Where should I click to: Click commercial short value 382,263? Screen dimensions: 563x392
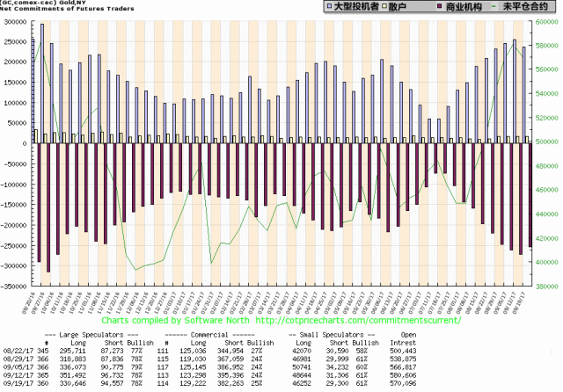230,383
